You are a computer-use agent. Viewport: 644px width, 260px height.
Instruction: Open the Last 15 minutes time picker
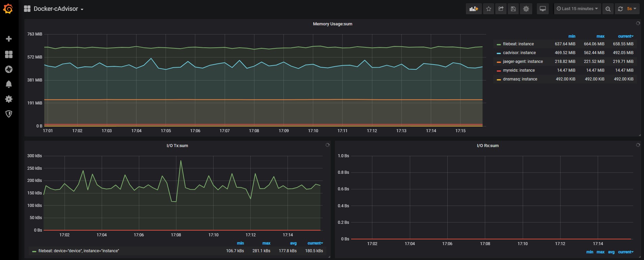(x=577, y=9)
